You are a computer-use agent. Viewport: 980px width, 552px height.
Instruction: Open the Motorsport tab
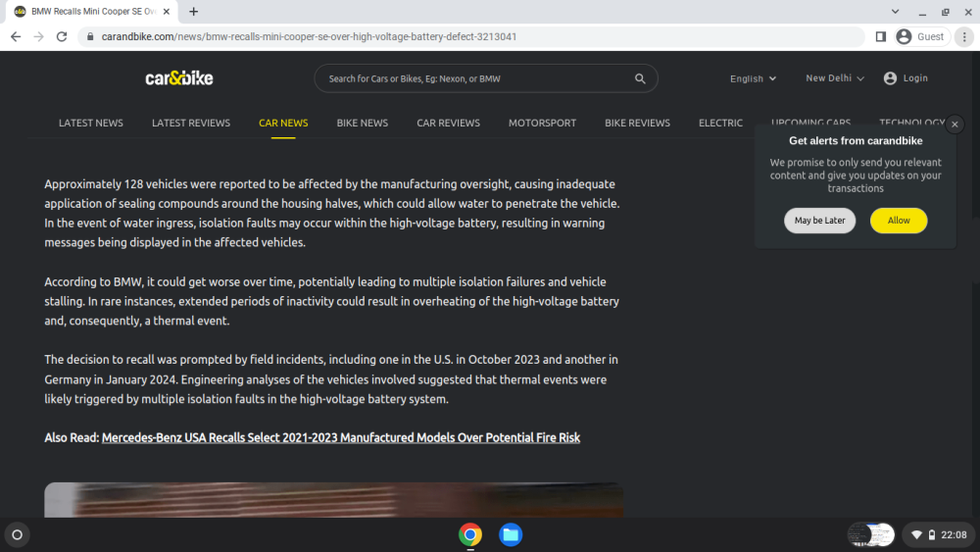pos(542,124)
